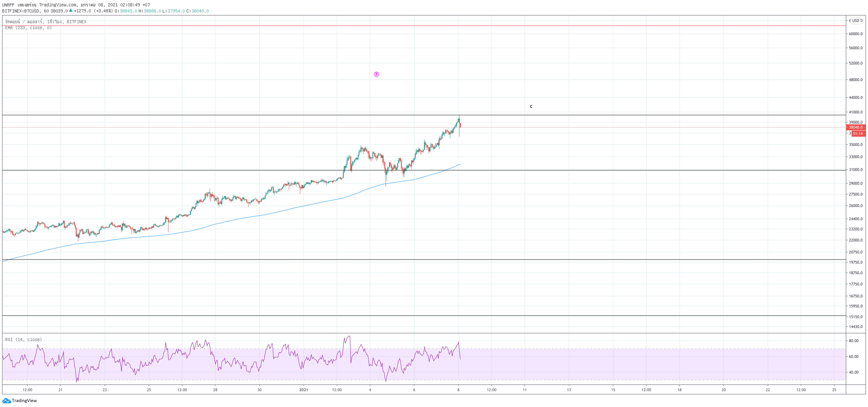Viewport: 868px width, 407px height.
Task: Open the USD currency label on price axis
Action: [856, 21]
